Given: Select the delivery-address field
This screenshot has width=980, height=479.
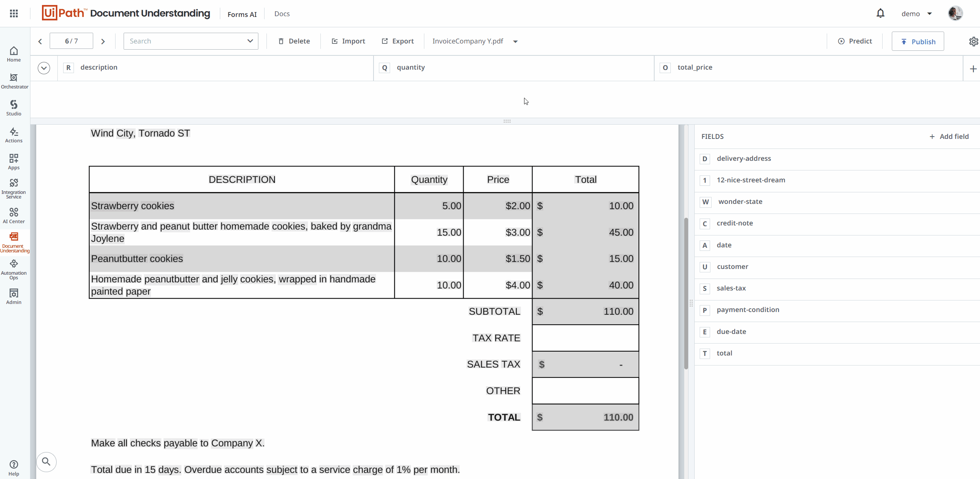Looking at the screenshot, I should point(838,159).
